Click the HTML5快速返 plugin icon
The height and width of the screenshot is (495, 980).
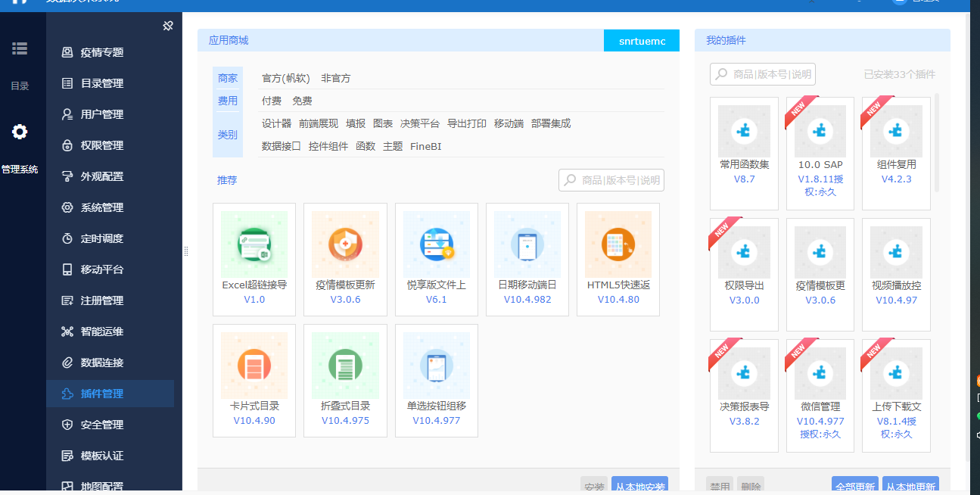pyautogui.click(x=618, y=244)
